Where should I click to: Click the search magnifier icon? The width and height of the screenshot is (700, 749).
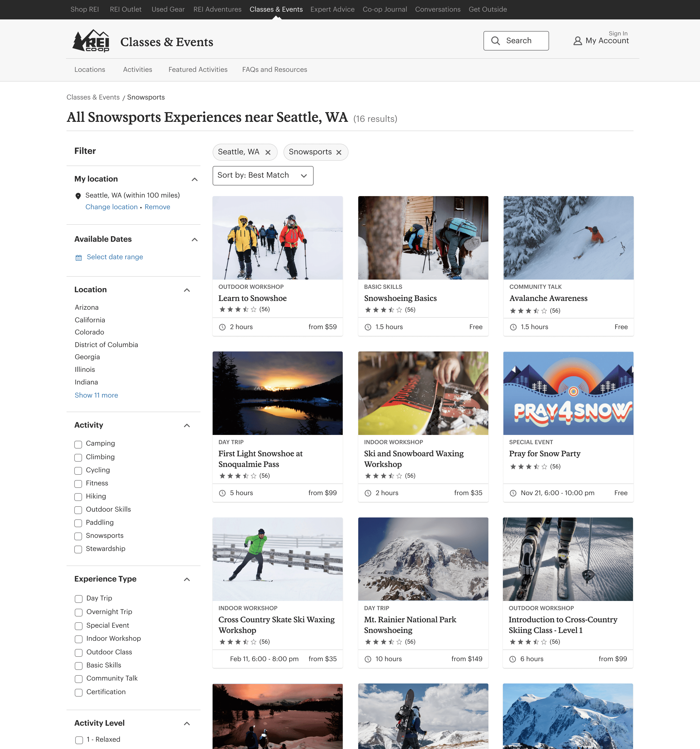(495, 41)
